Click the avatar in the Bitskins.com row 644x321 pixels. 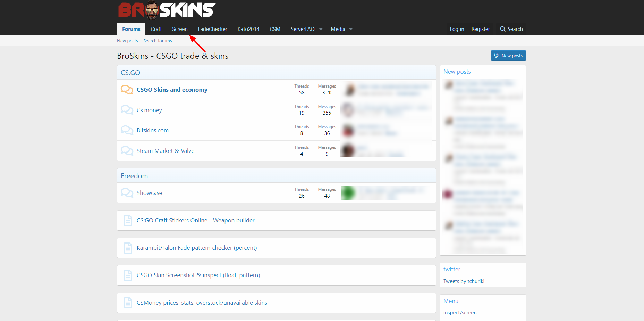348,130
